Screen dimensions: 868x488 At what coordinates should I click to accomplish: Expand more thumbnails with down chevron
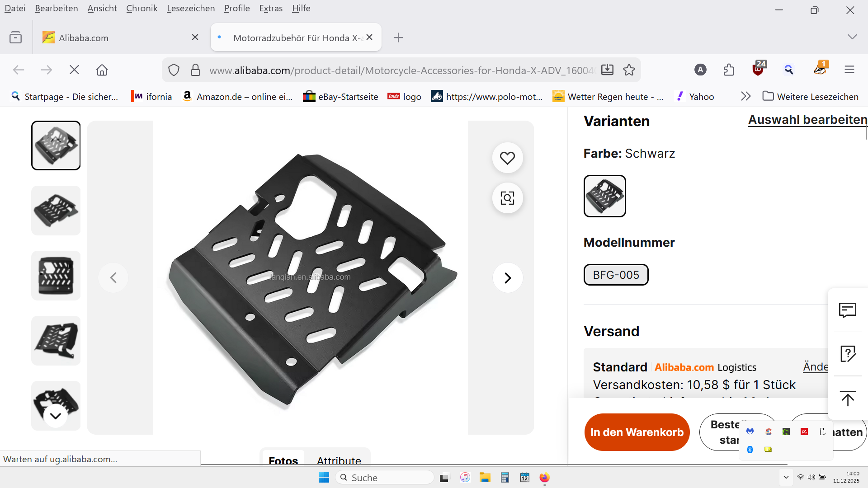56,416
